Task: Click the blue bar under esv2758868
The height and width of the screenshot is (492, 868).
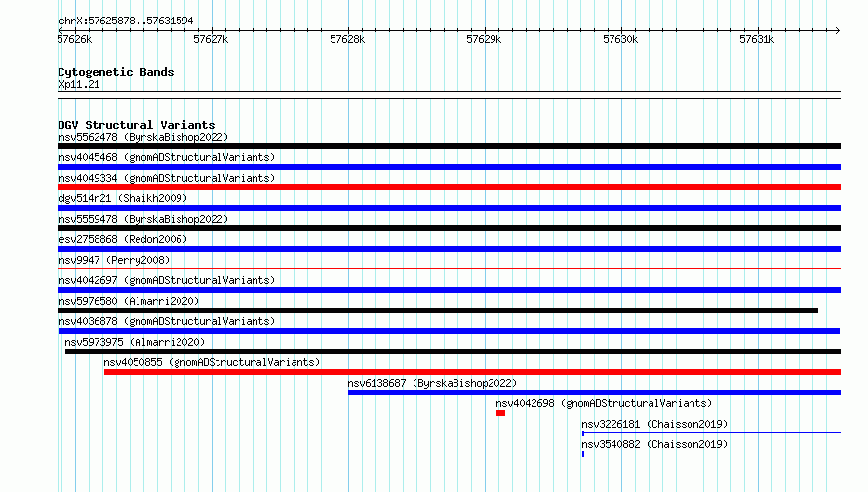Action: [x=449, y=249]
